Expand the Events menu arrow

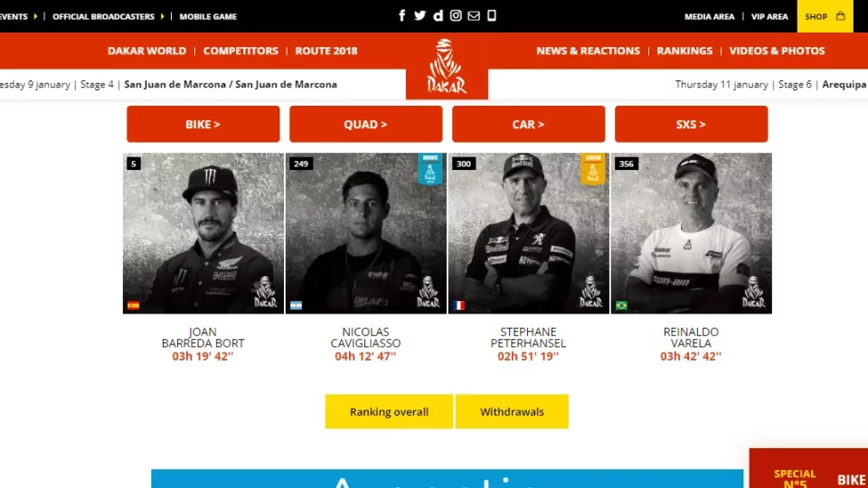(x=35, y=16)
